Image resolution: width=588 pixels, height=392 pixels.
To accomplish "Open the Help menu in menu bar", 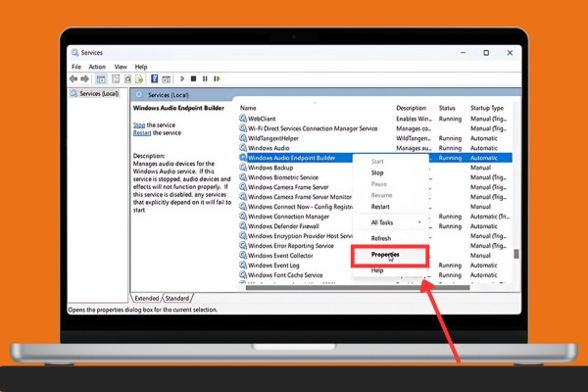I will click(x=141, y=67).
